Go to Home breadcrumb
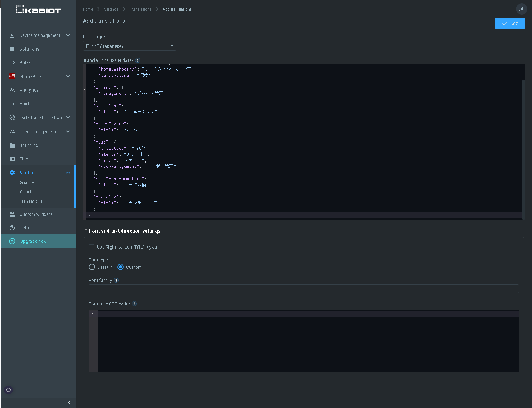Screen dimensions: 532x408 click(x=88, y=9)
